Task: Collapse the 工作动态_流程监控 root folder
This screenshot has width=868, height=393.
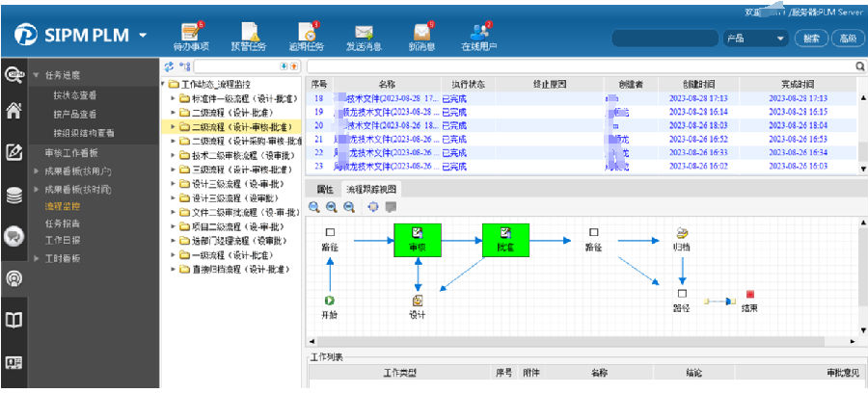Action: [163, 84]
